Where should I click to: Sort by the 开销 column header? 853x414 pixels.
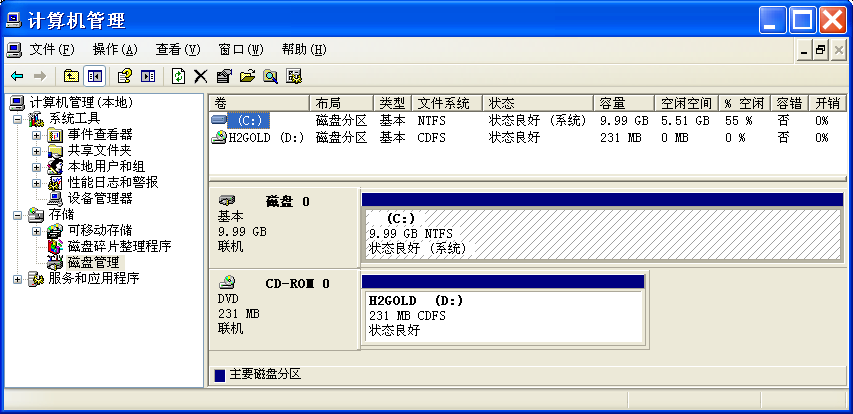pyautogui.click(x=827, y=103)
